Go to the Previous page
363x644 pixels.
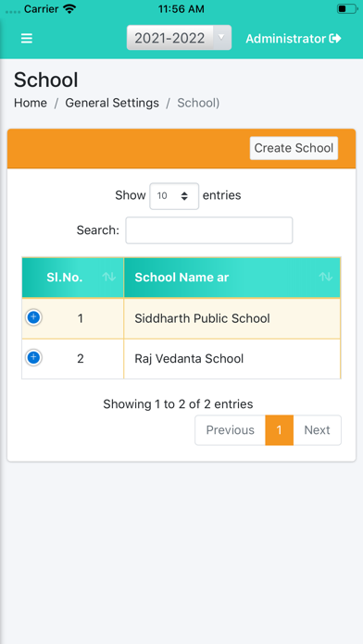tap(231, 430)
